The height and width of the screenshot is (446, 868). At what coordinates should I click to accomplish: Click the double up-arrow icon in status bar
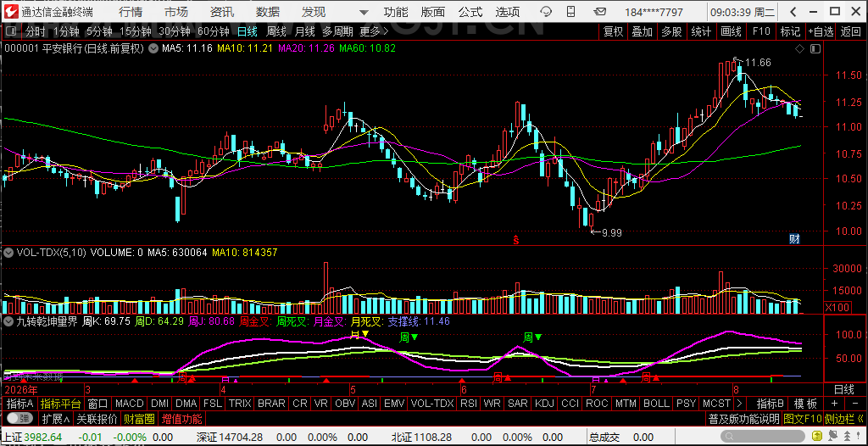845,438
